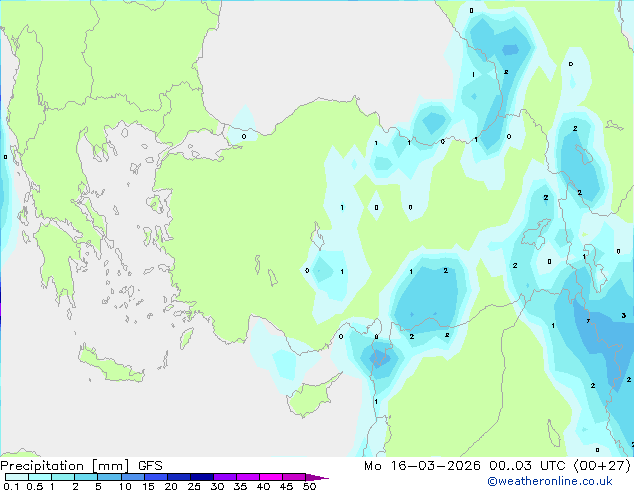Pick the 10–15 mm legend color box
Image resolution: width=634 pixels, height=490 pixels.
[132, 477]
